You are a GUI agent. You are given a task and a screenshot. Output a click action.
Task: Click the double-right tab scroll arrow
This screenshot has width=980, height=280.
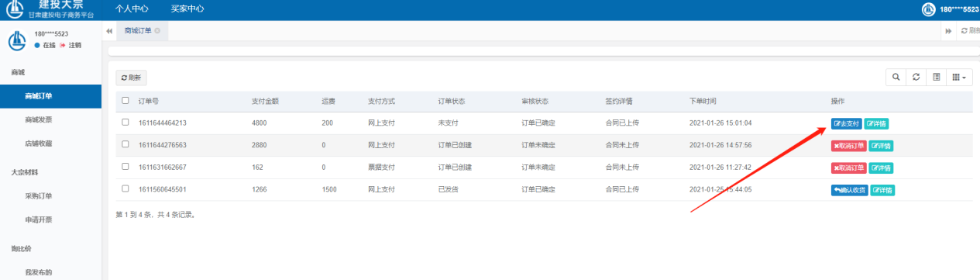948,30
